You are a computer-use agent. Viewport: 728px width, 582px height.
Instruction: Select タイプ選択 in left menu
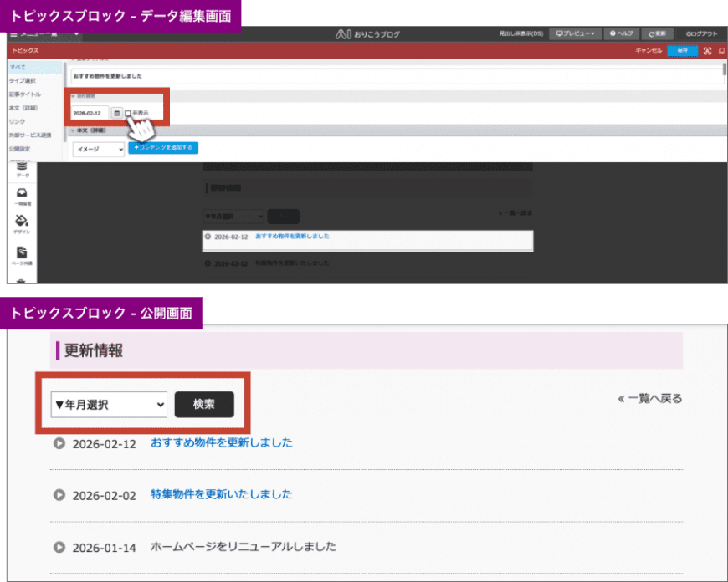(x=23, y=81)
